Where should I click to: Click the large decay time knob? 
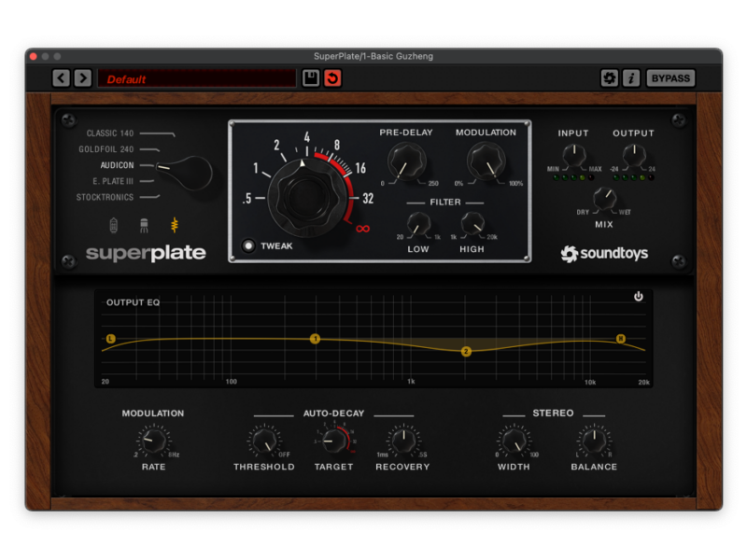coord(307,198)
